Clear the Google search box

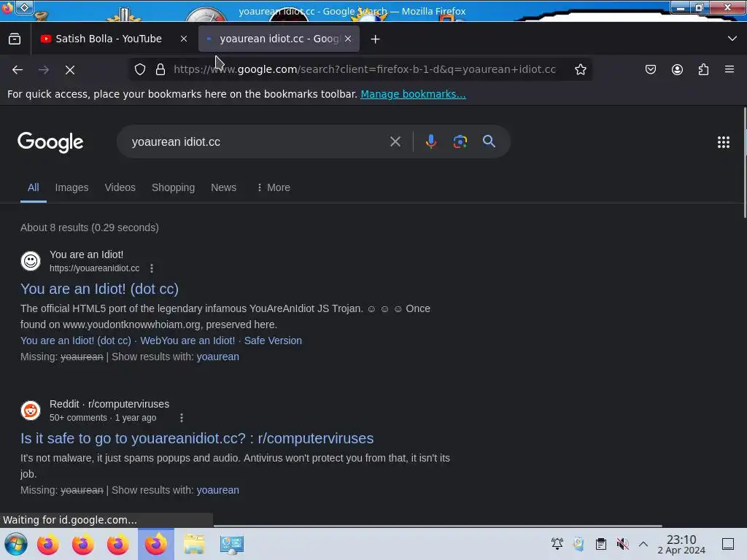[395, 141]
